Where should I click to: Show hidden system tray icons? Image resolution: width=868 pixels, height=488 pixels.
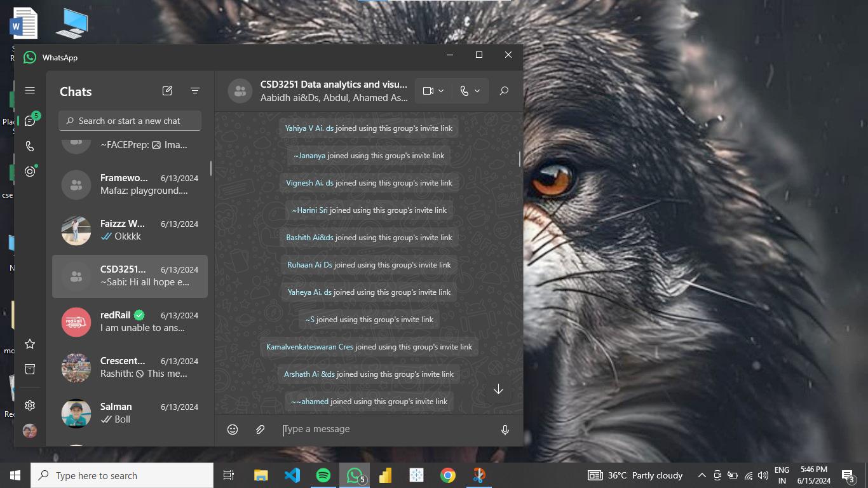[x=702, y=475]
